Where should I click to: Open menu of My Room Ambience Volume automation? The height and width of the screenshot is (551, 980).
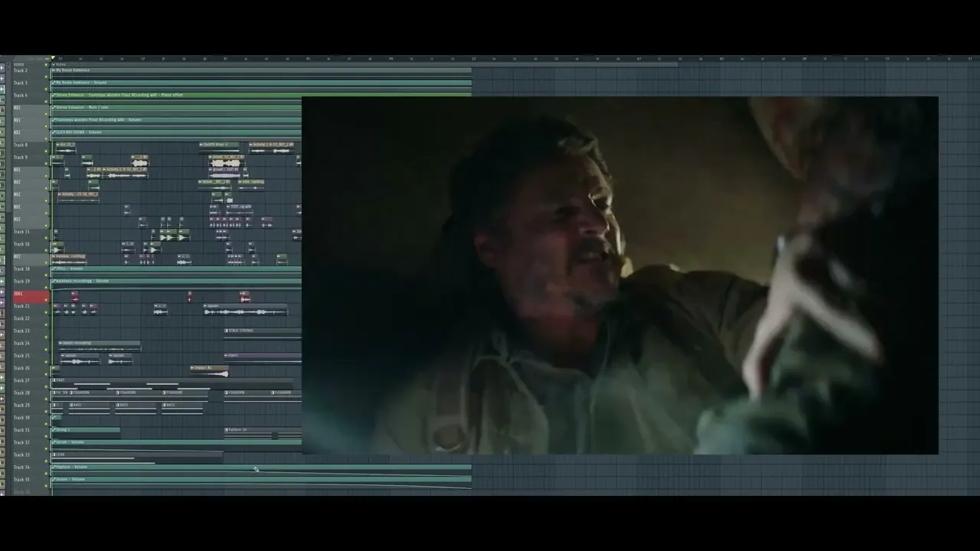[54, 83]
